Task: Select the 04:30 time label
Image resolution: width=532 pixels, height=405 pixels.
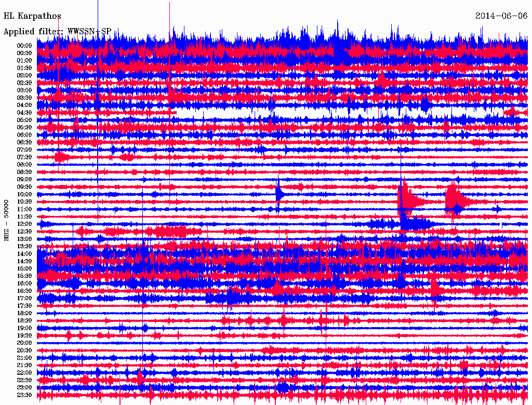Action: point(24,113)
